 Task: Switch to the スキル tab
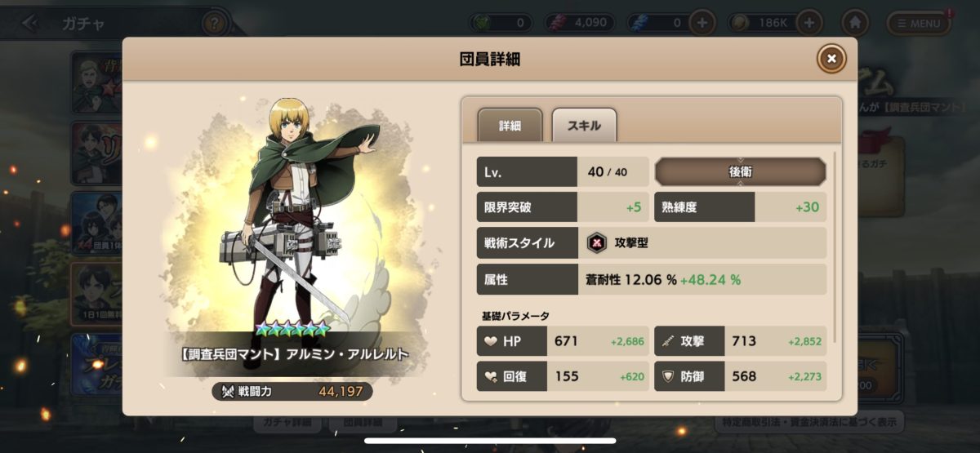pos(584,126)
